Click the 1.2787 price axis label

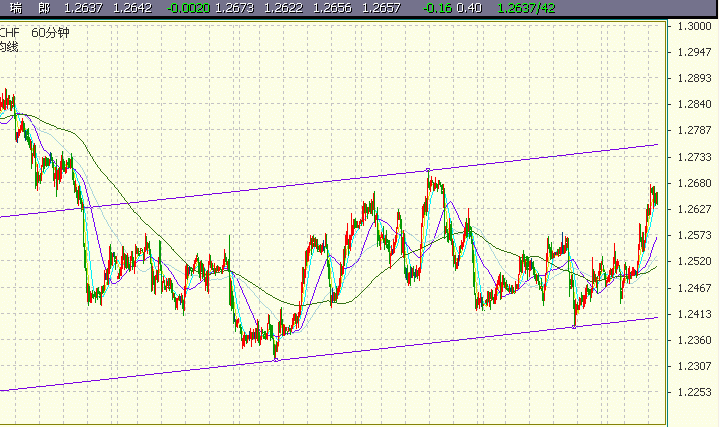point(695,130)
